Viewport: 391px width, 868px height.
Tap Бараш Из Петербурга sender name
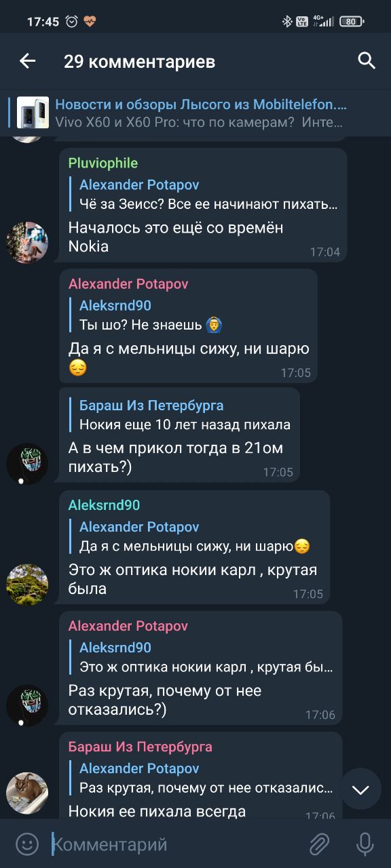coord(141,747)
